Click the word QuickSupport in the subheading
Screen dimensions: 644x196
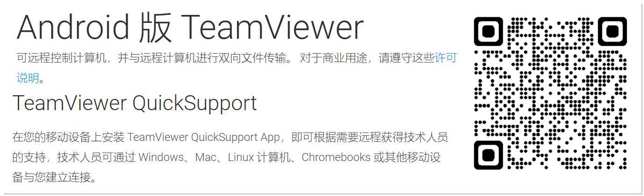pos(195,104)
